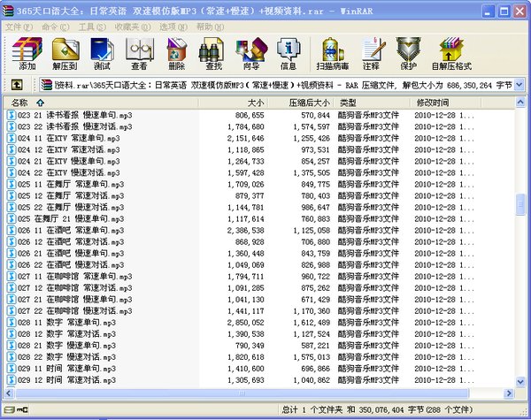Click mp3 icon of 028 11 数字 常速单句
This screenshot has width=531, height=420.
(x=12, y=322)
